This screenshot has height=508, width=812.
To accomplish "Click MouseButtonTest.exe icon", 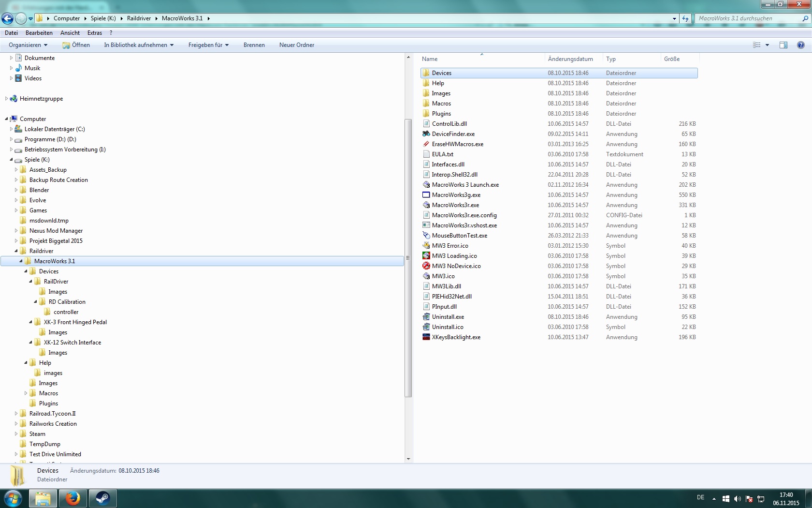I will (426, 236).
